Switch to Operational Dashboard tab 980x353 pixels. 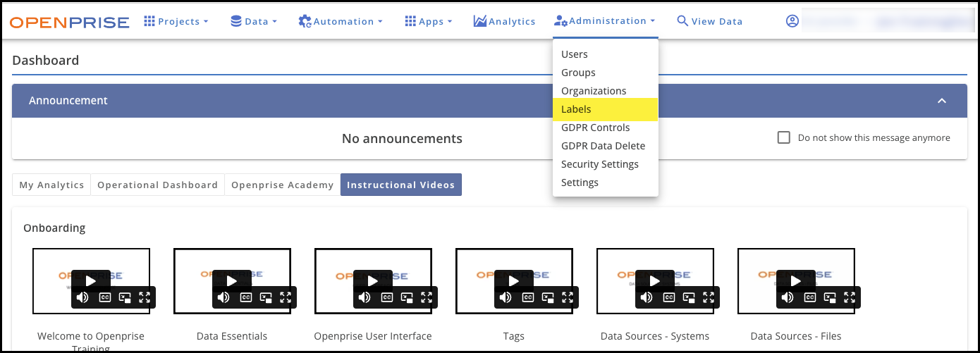pos(157,185)
